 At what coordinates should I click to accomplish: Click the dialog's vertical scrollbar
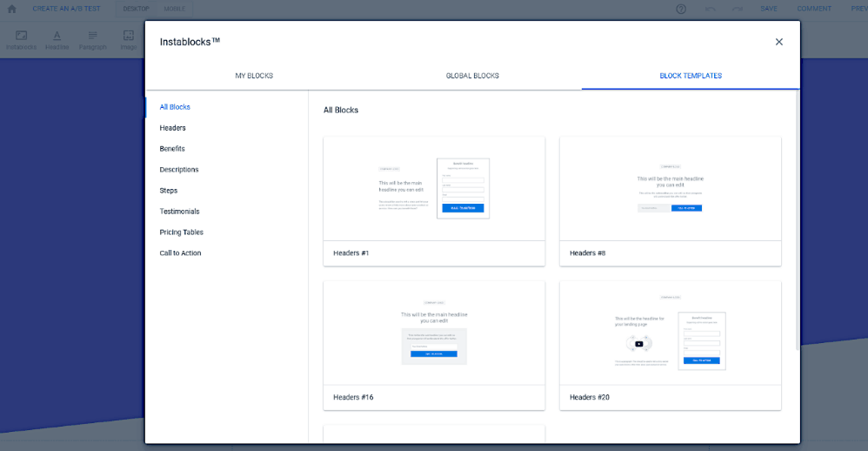(798, 222)
